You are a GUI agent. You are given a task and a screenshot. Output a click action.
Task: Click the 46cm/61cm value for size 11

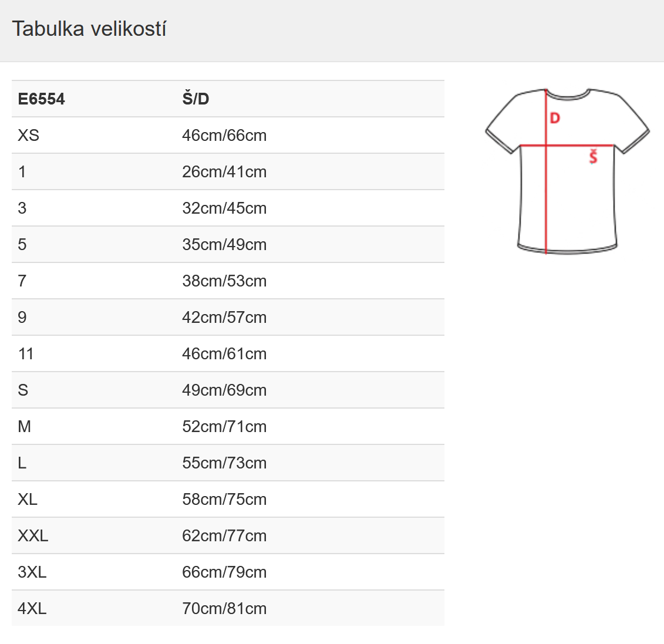pos(224,354)
